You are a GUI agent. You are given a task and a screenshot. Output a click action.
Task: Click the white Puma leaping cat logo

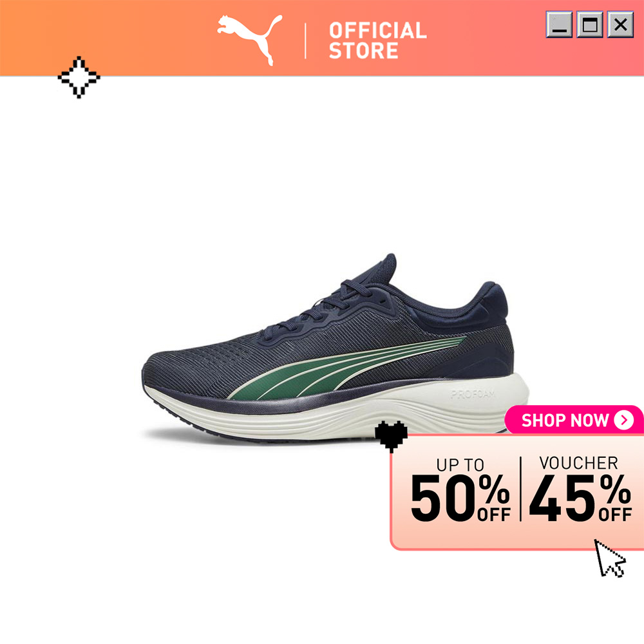pos(250,40)
